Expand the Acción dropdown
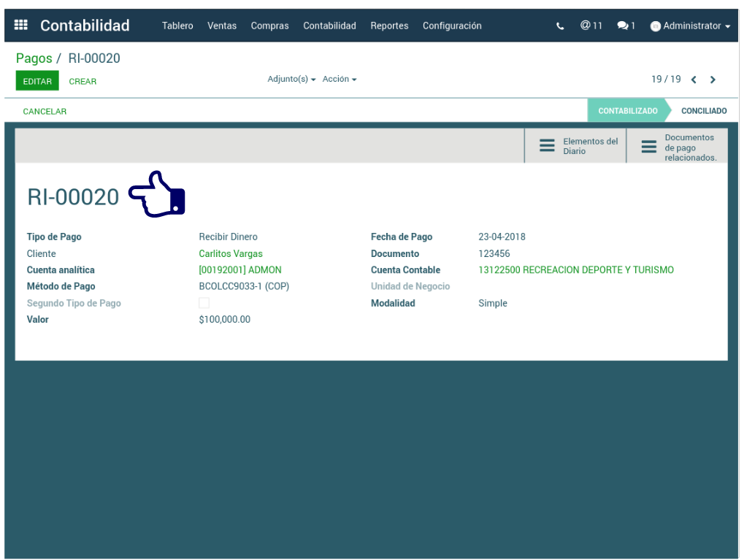The height and width of the screenshot is (560, 747). 340,79
